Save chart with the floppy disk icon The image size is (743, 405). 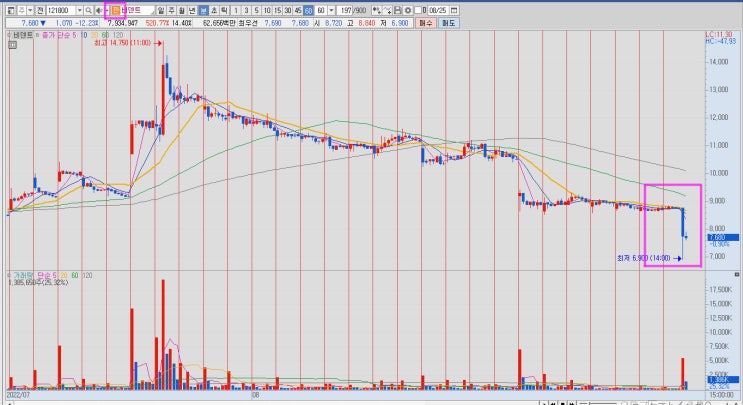point(398,10)
